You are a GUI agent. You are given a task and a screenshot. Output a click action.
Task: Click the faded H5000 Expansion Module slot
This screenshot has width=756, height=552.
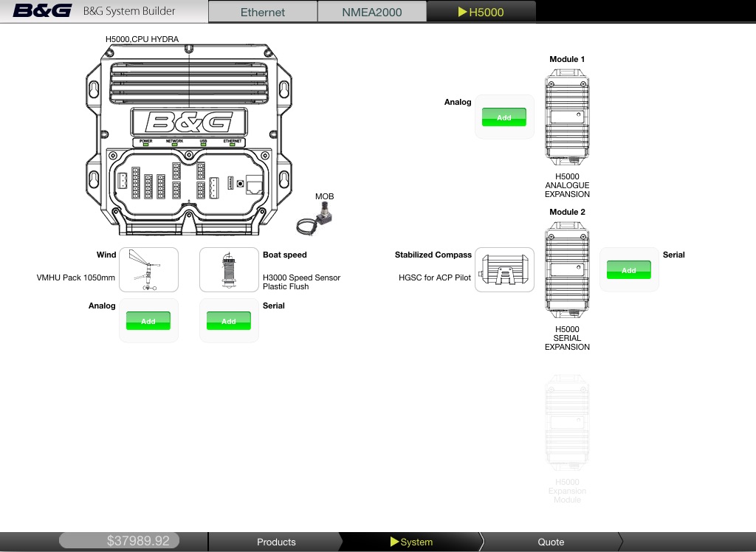coord(567,422)
